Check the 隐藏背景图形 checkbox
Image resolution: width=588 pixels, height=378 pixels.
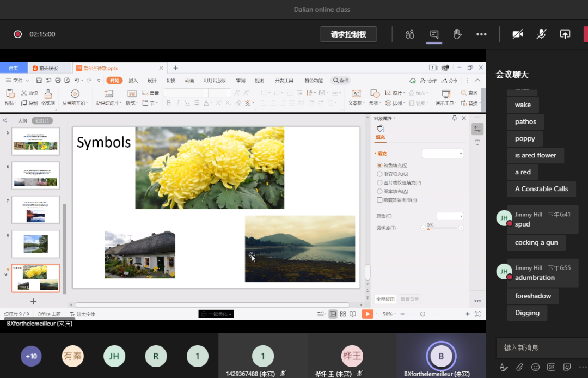tap(379, 200)
